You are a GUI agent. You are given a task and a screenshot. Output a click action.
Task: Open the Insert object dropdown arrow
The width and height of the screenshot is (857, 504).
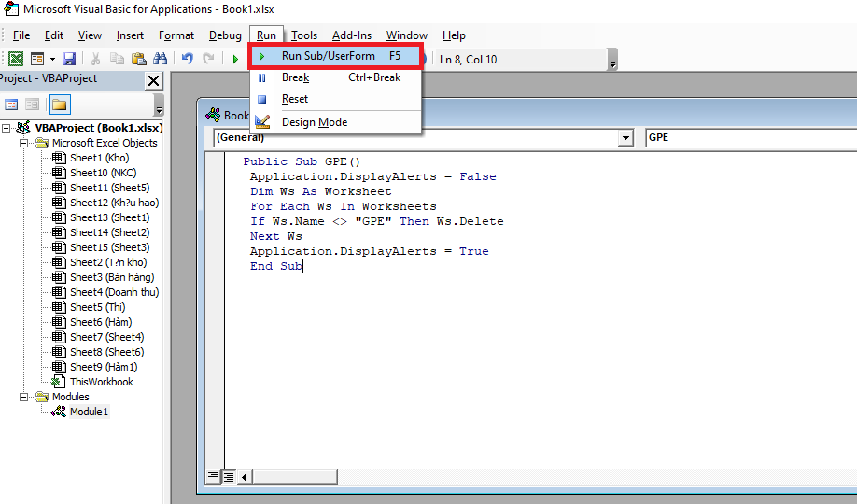tap(52, 59)
